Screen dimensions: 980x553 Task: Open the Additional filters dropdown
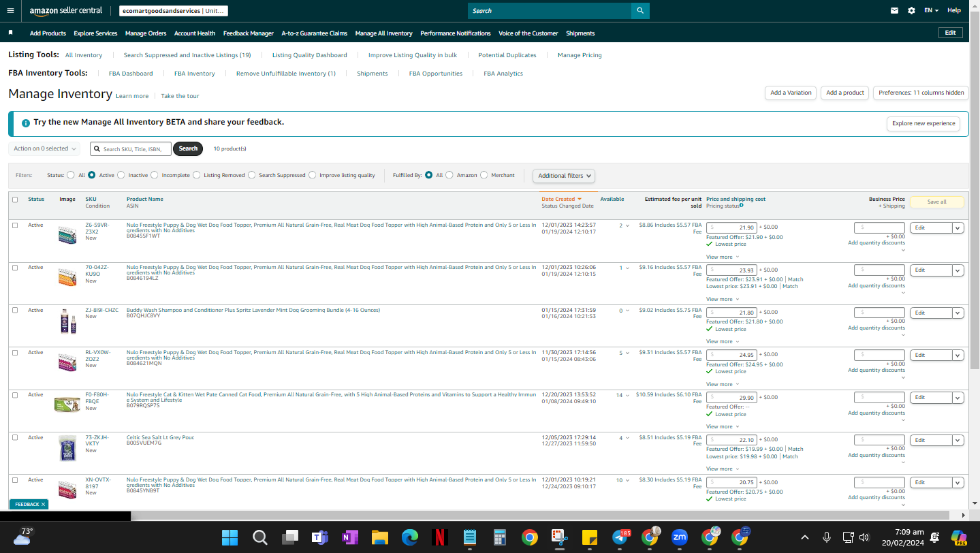(x=564, y=176)
